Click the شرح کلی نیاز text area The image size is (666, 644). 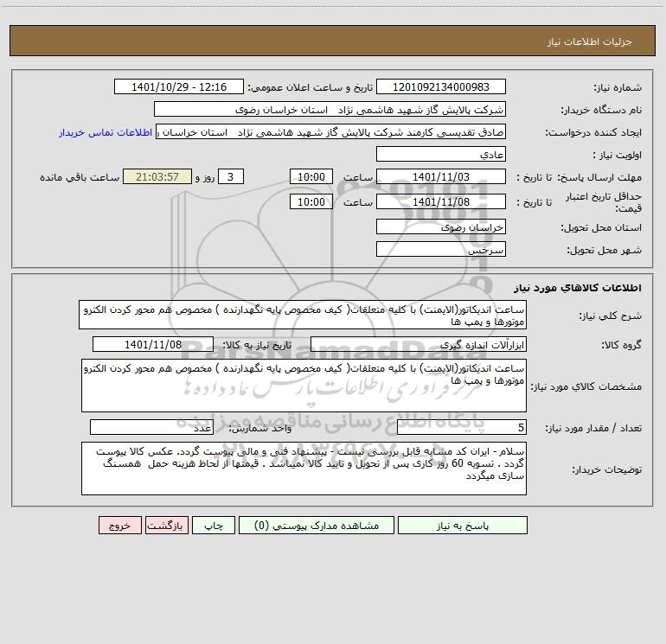coord(303,315)
